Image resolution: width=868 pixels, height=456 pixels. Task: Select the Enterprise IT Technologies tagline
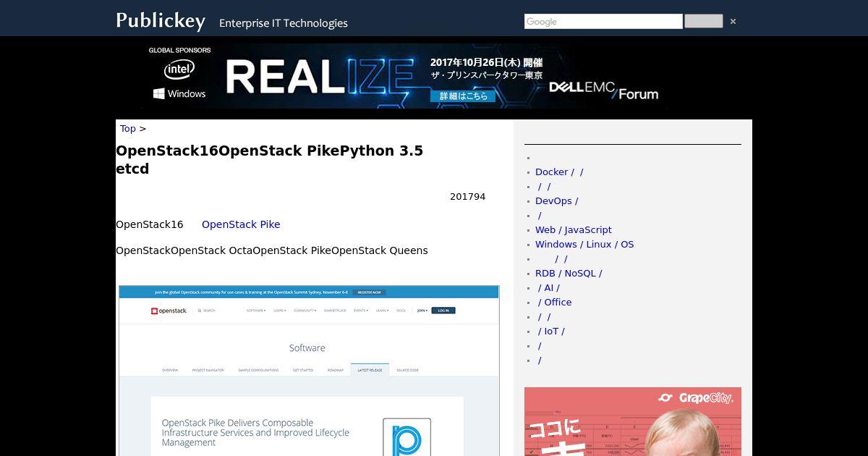click(284, 23)
